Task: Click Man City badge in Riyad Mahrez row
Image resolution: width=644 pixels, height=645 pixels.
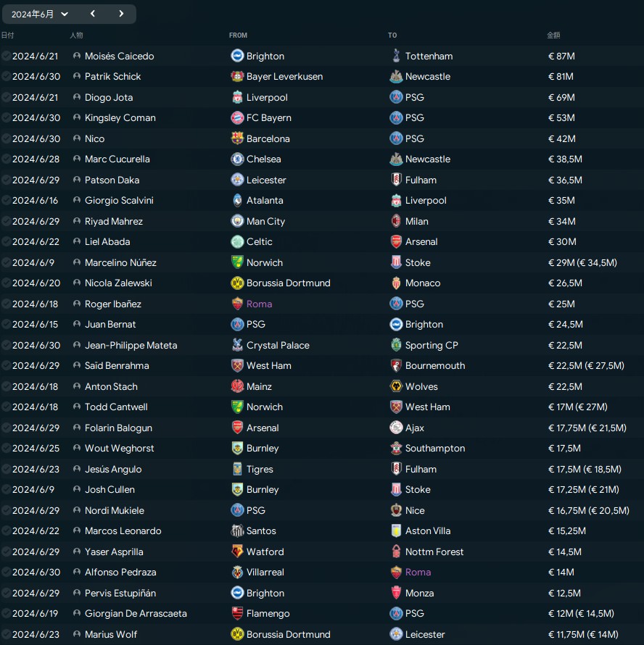Action: point(237,221)
